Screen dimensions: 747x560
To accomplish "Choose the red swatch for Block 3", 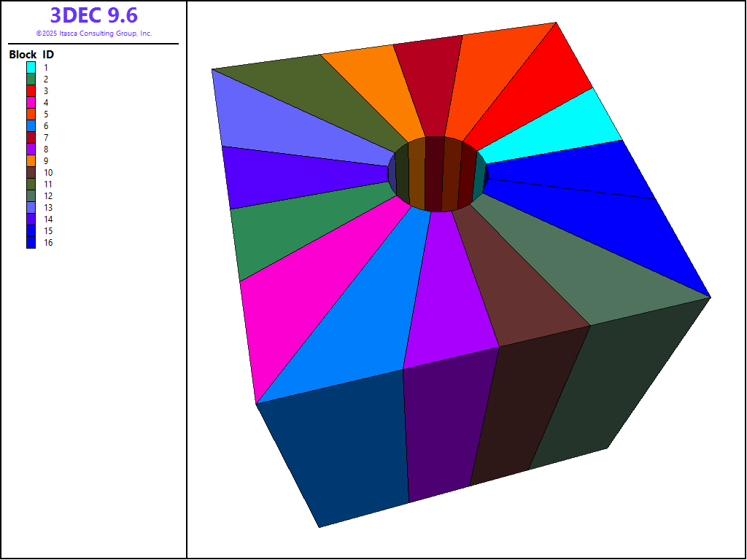I will [31, 90].
